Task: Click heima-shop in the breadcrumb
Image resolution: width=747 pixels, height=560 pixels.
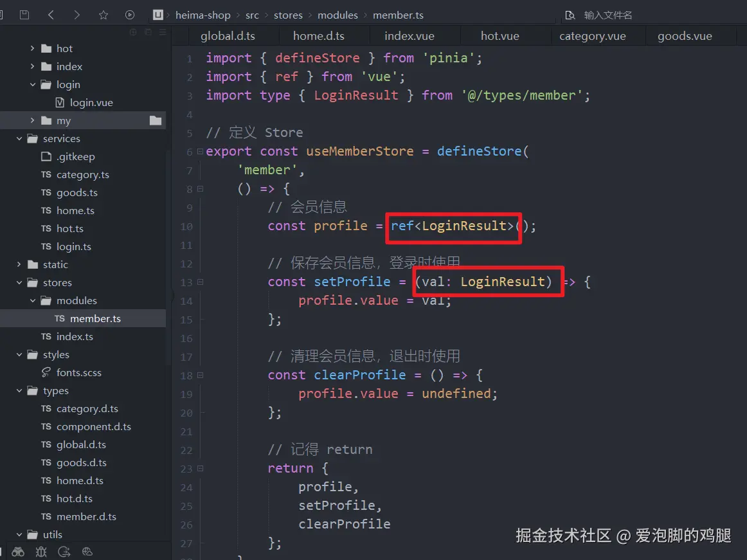Action: click(x=203, y=15)
